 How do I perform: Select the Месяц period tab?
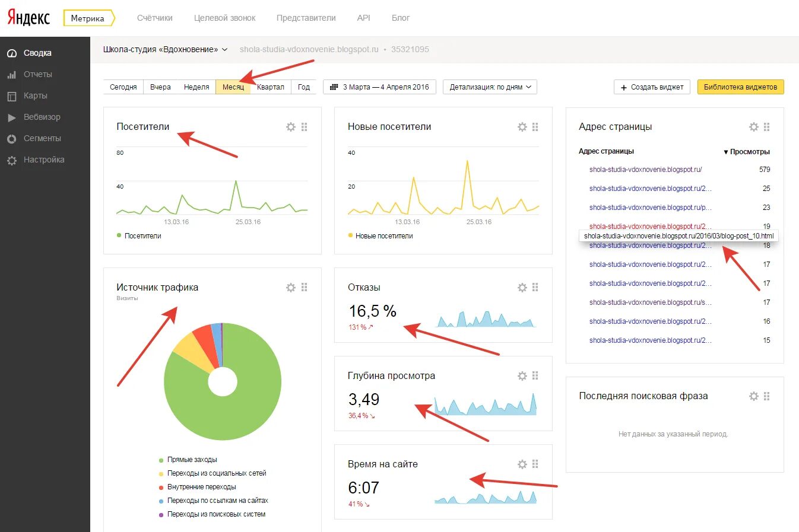coord(233,87)
